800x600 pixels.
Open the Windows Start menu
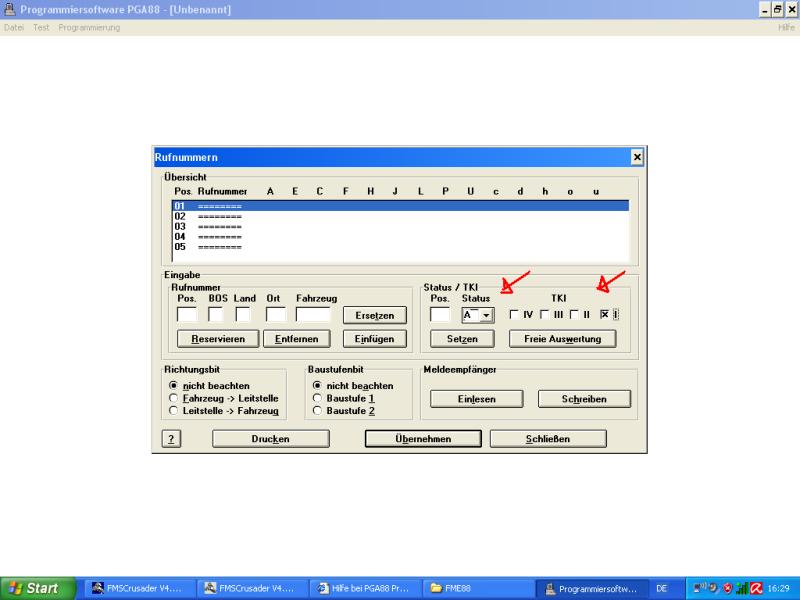36,588
